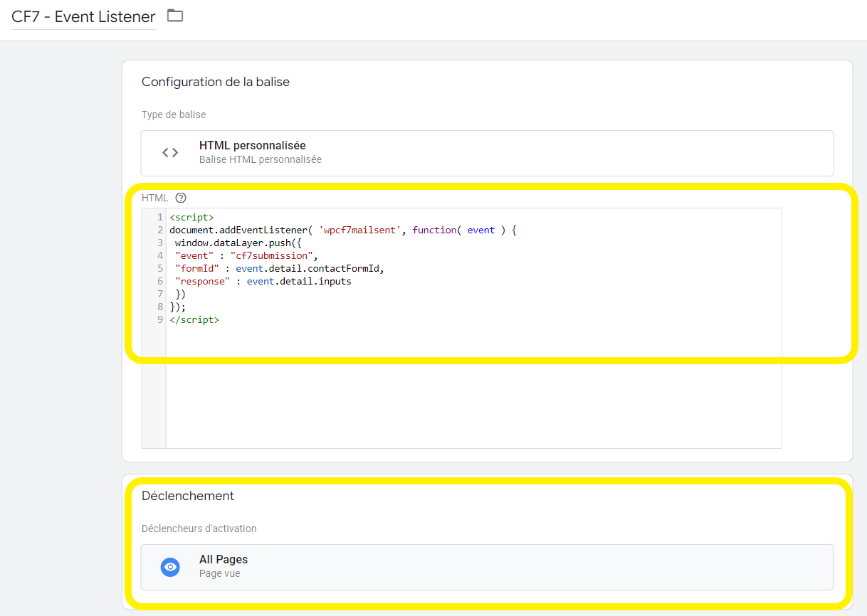The width and height of the screenshot is (867, 616).
Task: Open the HTML personnalisée tag type row
Action: [x=487, y=153]
